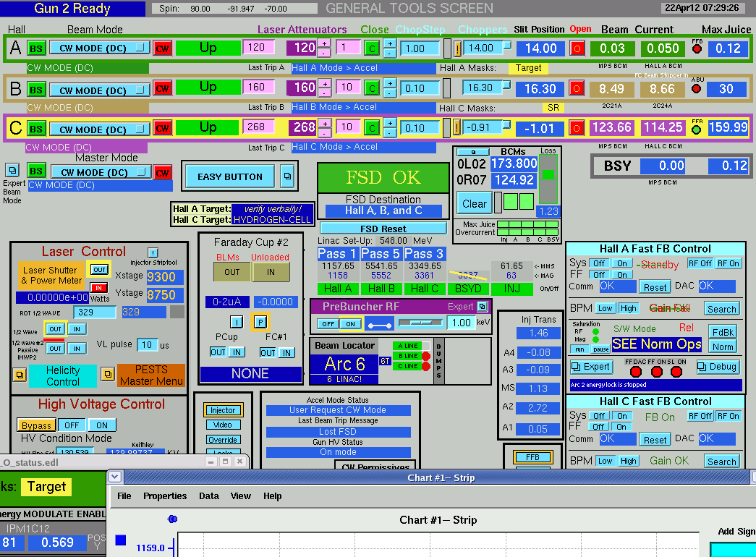Toggle 1/2 Wave to IN
Viewport: 756px width, 557px height.
click(x=77, y=329)
